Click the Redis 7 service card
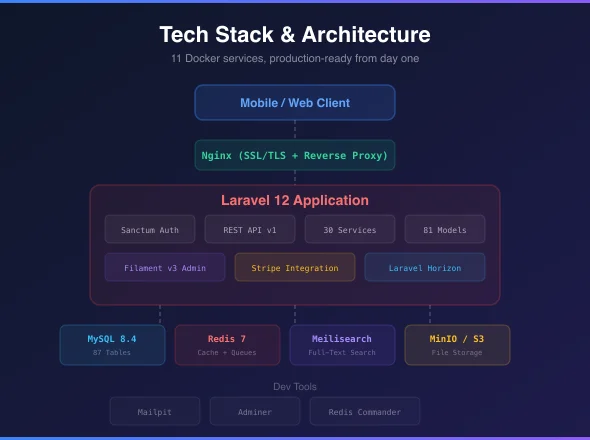This screenshot has height=440, width=590. pyautogui.click(x=227, y=345)
